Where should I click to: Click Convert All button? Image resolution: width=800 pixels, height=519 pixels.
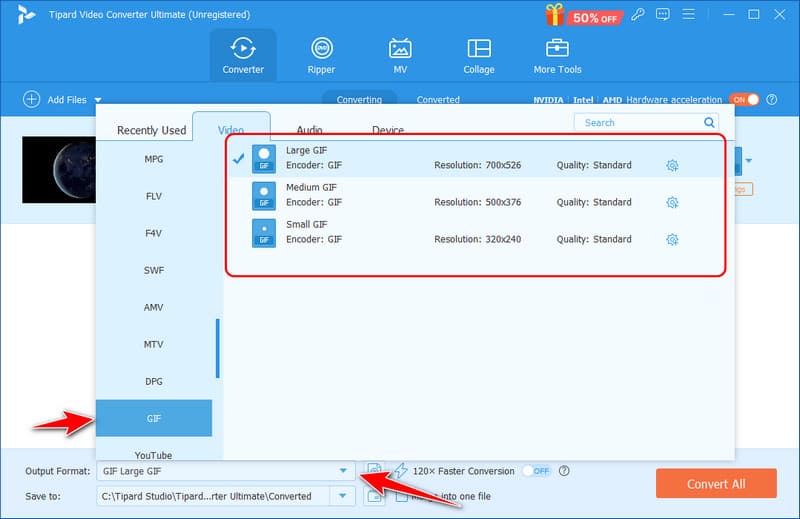point(716,483)
